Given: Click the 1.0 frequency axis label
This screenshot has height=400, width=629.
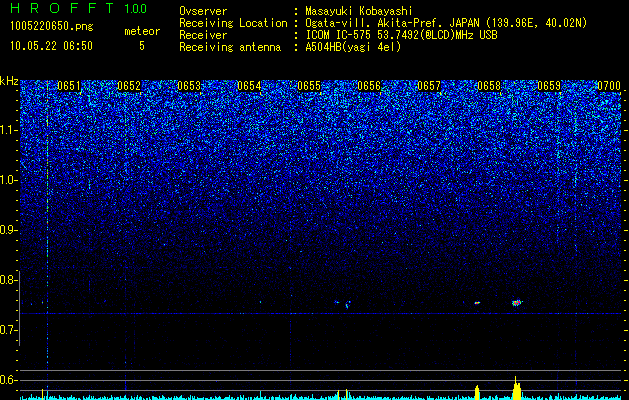Looking at the screenshot, I should 9,180.
